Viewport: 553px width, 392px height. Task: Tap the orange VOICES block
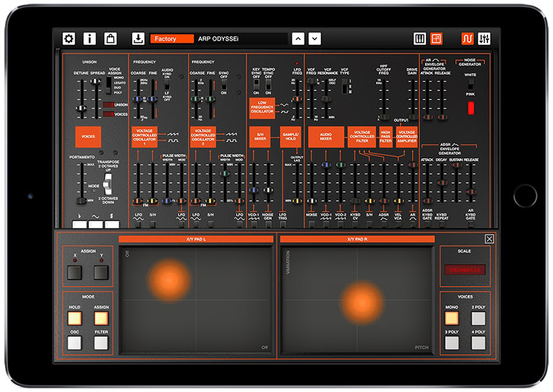88,137
